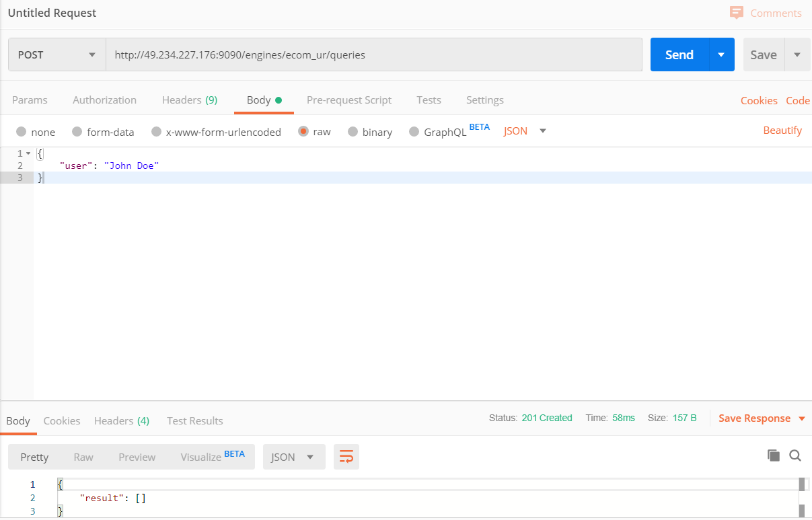Open the Test Results tab
The image size is (812, 520).
tap(195, 420)
